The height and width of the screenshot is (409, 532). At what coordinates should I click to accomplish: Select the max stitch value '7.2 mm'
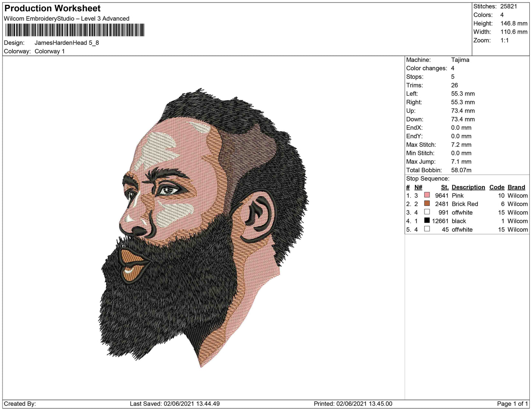point(461,145)
